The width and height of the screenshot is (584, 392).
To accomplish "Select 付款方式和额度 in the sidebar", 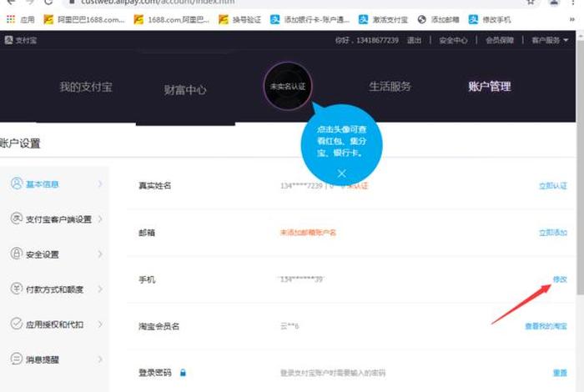I will (54, 289).
